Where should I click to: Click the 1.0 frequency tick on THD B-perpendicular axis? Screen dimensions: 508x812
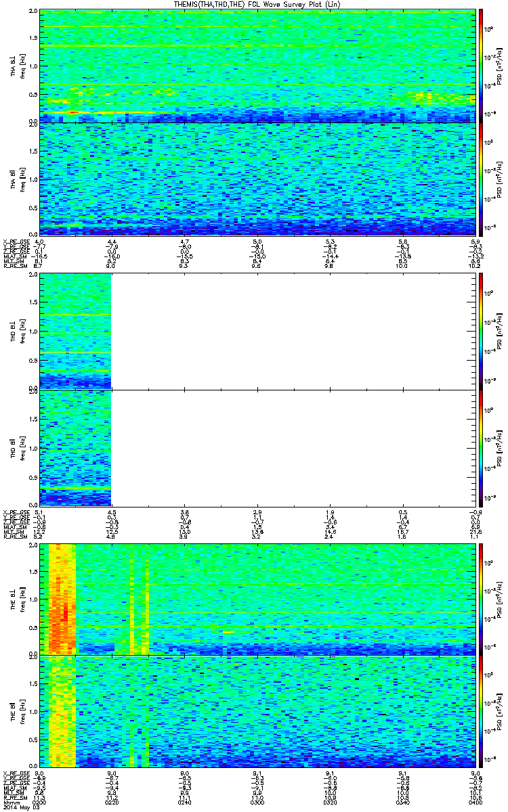tap(33, 332)
